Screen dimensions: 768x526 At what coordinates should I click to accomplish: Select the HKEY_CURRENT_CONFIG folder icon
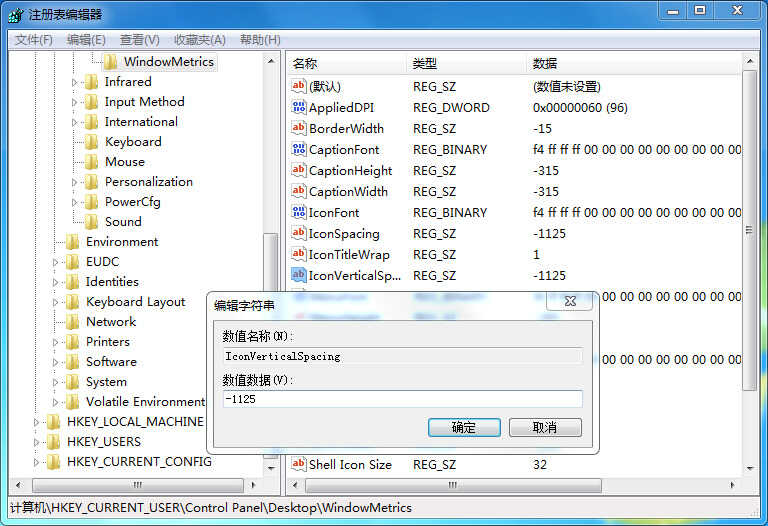click(x=53, y=462)
